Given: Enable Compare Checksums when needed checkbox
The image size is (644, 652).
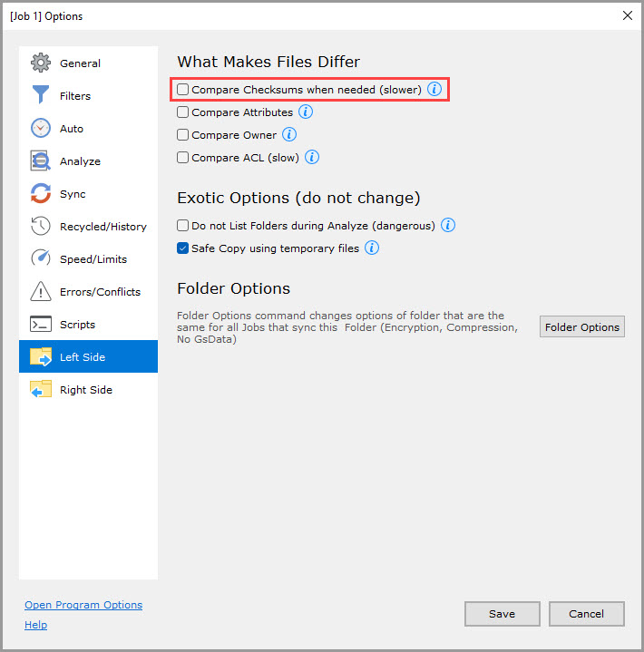Looking at the screenshot, I should click(x=183, y=90).
